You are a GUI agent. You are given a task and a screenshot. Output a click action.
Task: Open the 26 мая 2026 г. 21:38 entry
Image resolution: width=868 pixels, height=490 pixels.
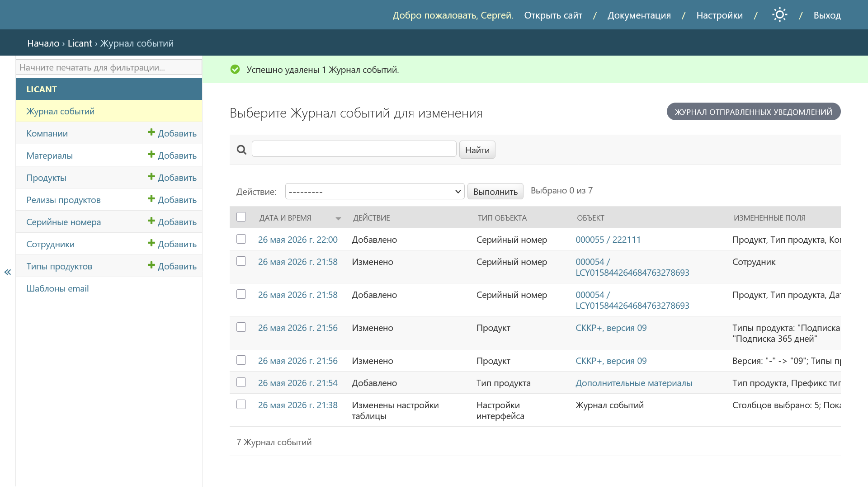click(298, 405)
